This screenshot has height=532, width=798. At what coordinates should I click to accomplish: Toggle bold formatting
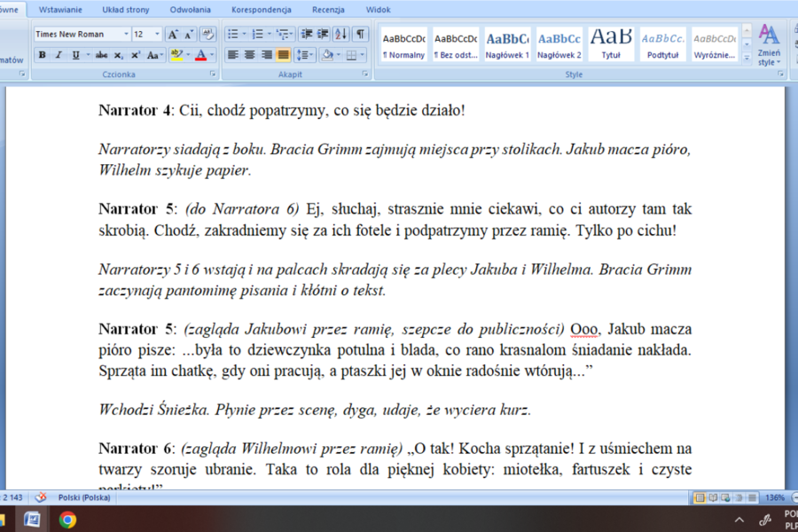42,55
